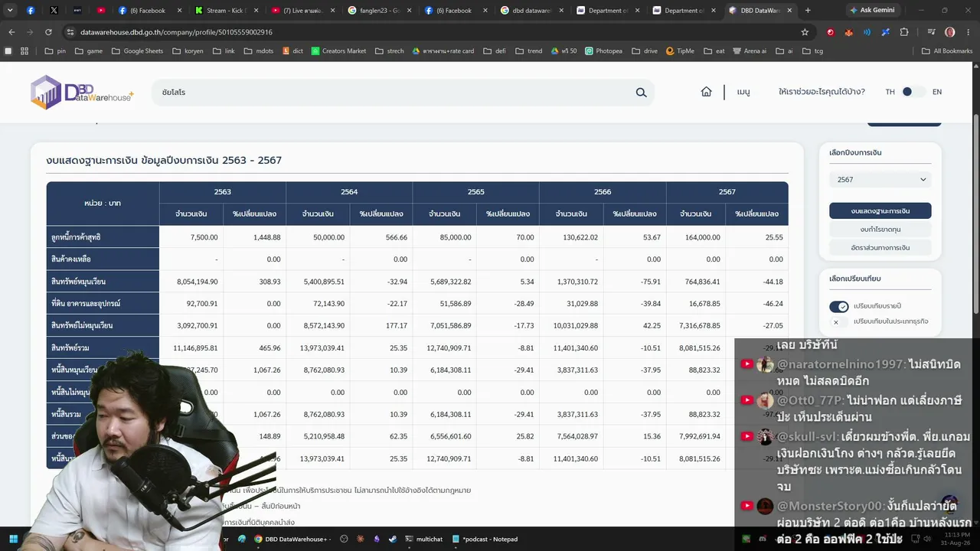Open the เมนู menu in the header
The height and width of the screenshot is (551, 980).
pos(743,92)
